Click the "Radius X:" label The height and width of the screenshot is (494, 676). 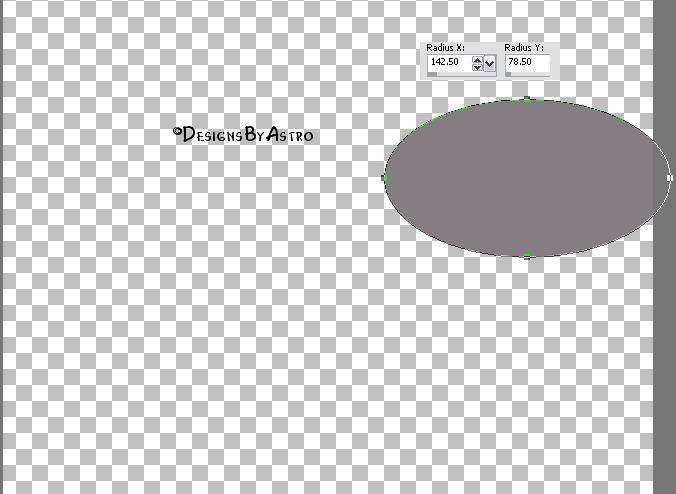pyautogui.click(x=445, y=47)
